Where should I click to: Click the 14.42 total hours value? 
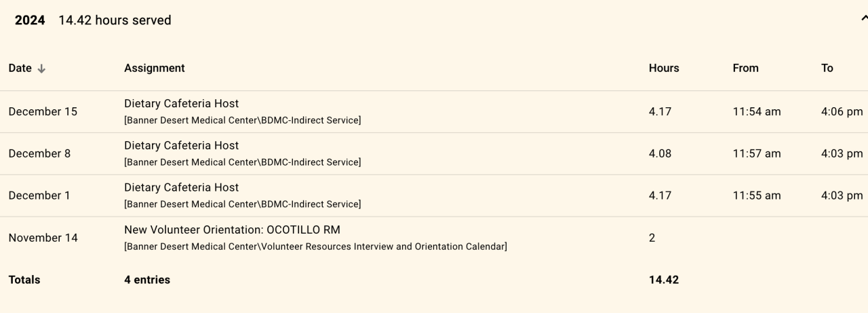click(x=663, y=280)
